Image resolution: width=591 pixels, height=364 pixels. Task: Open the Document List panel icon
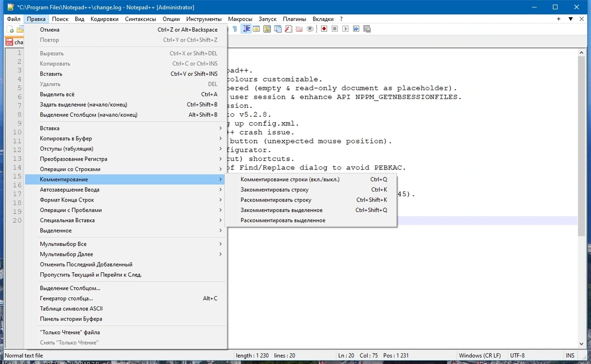click(278, 29)
